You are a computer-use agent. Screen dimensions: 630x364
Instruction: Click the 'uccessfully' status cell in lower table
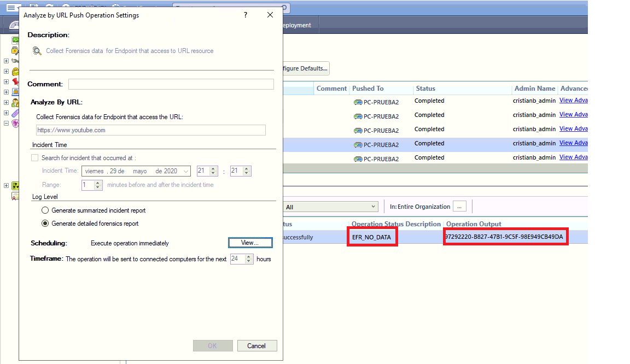[297, 237]
